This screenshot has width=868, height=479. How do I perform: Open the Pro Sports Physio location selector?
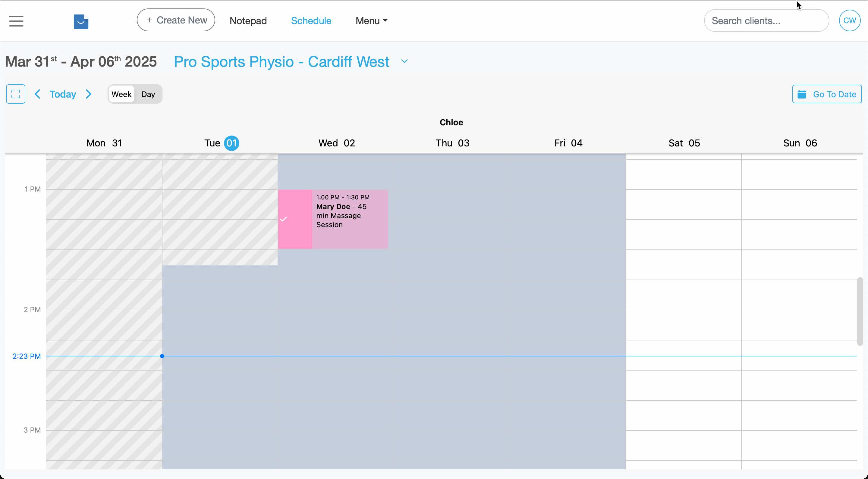(281, 62)
